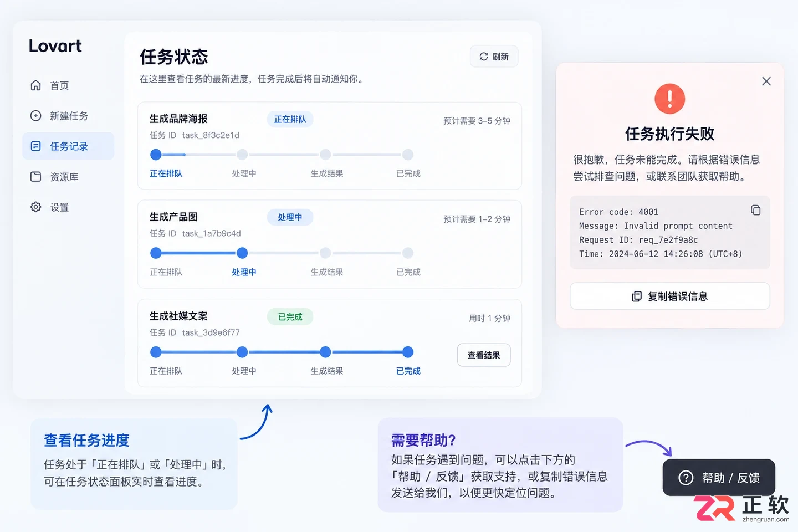Click the line Request ID: req_7e2f9a8c
The image size is (798, 532).
click(638, 240)
